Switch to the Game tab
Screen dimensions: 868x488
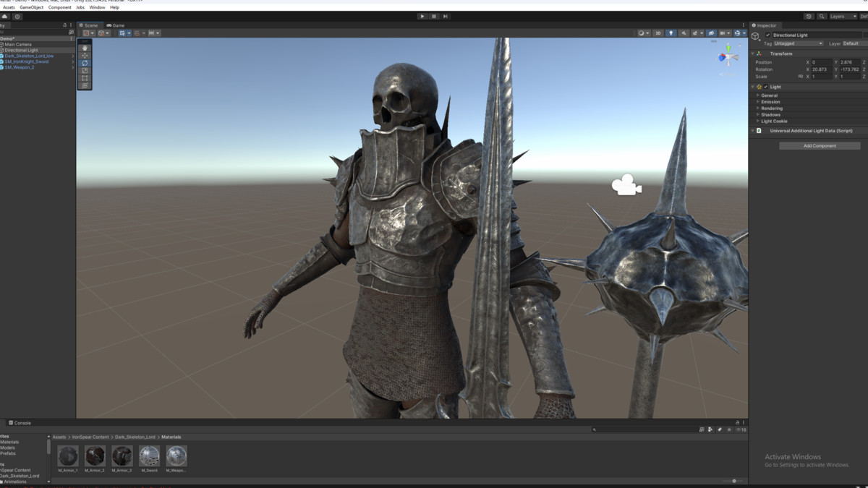click(x=116, y=25)
